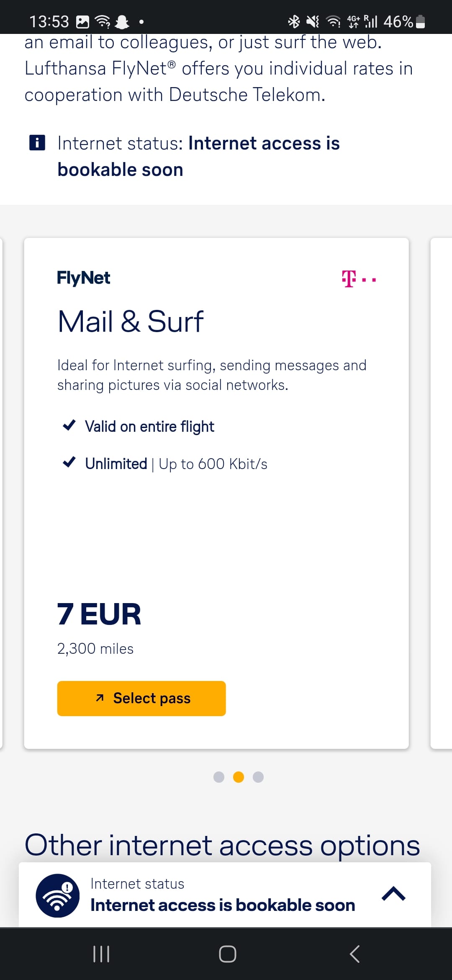Tap the wifi warning status icon
The width and height of the screenshot is (452, 980).
(x=58, y=895)
